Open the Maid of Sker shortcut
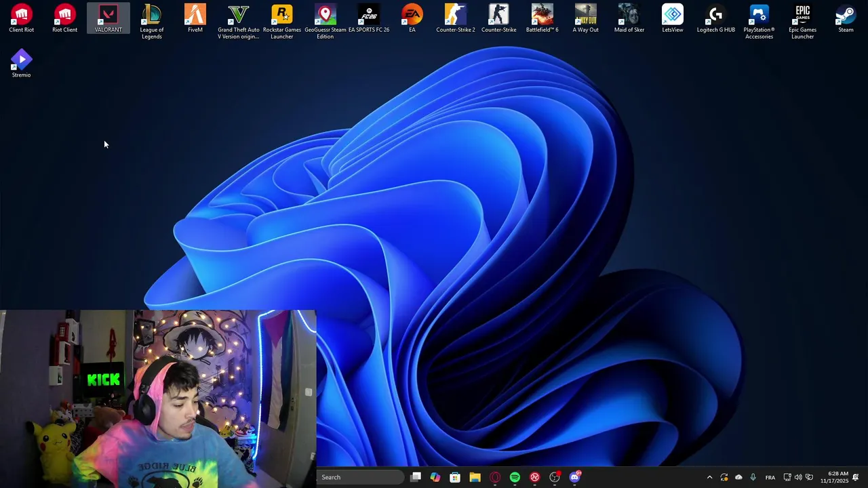Viewport: 868px width, 488px height. tap(629, 19)
